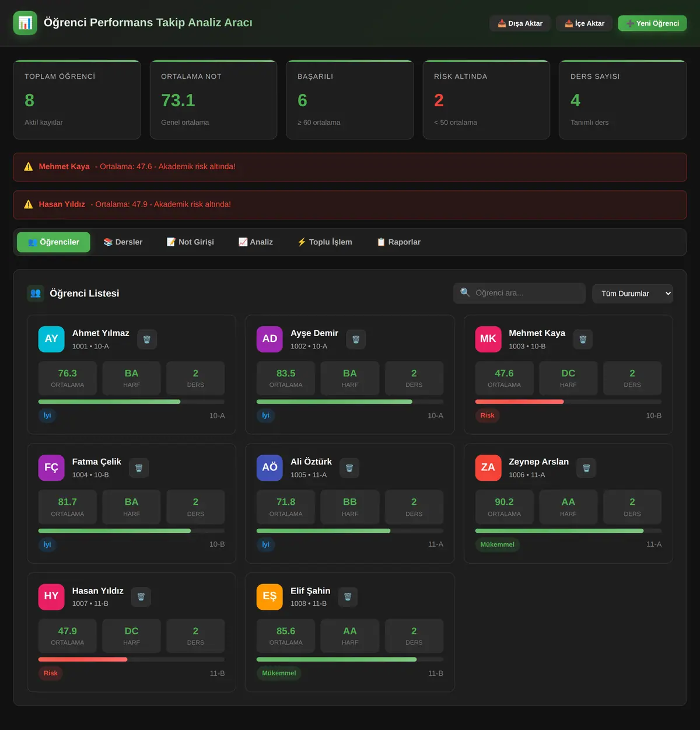Delete Ahmet Yılmaz with trash icon
Viewport: 700px width, 730px height.
point(147,340)
